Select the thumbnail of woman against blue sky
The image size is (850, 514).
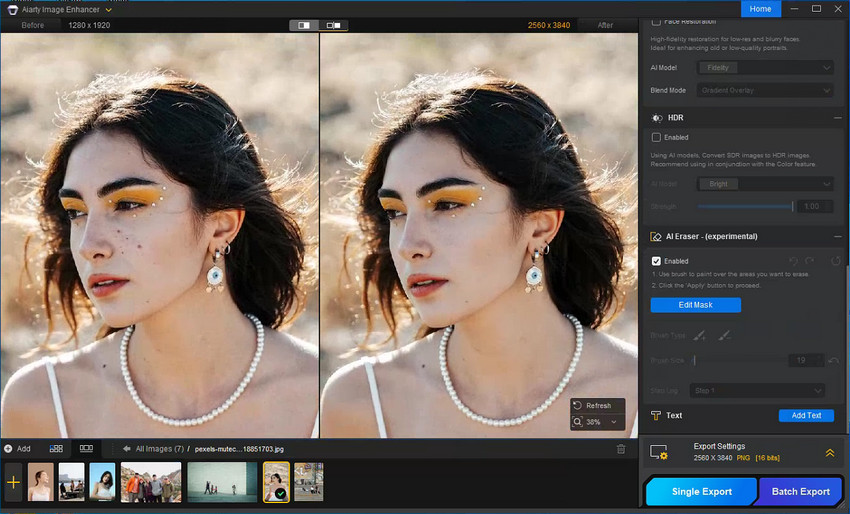(x=102, y=482)
